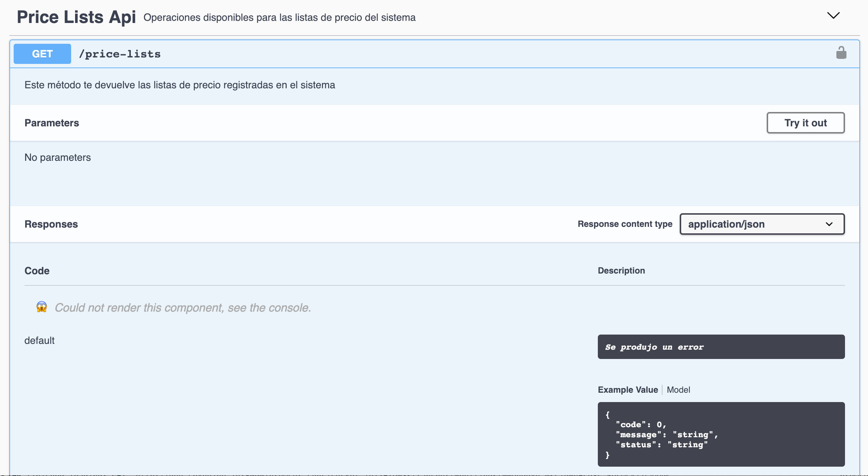The height and width of the screenshot is (476, 868).
Task: Click the scared face emoji icon
Action: click(42, 307)
